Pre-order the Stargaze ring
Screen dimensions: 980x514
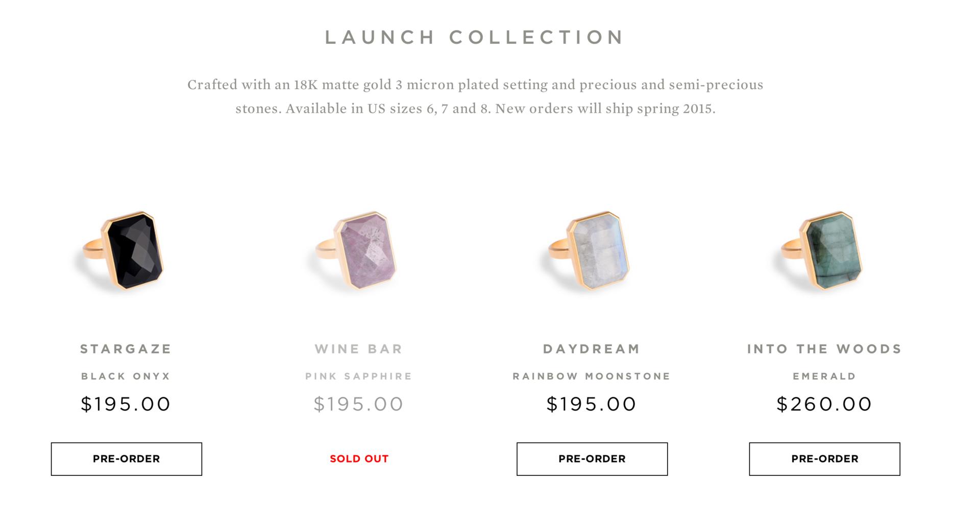coord(127,459)
